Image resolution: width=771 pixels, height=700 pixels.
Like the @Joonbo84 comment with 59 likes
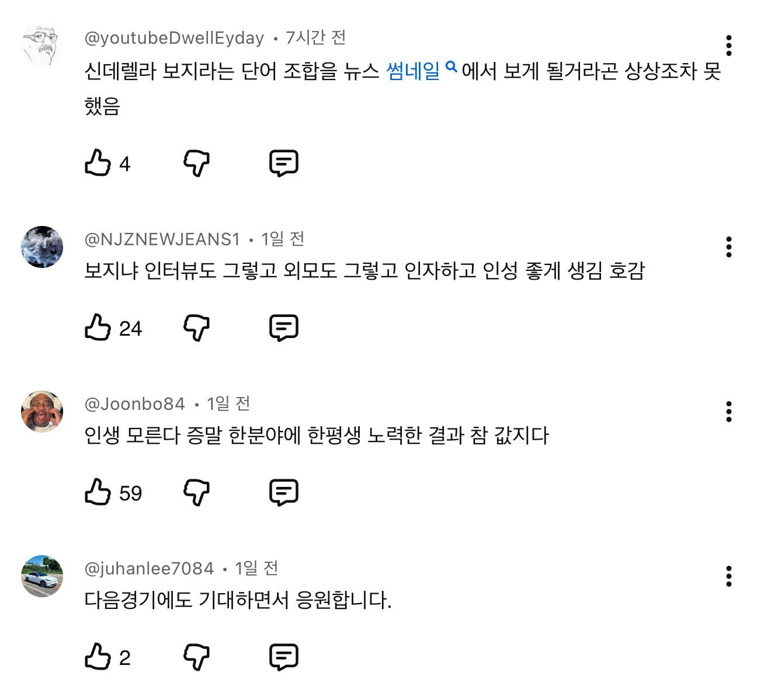click(98, 492)
